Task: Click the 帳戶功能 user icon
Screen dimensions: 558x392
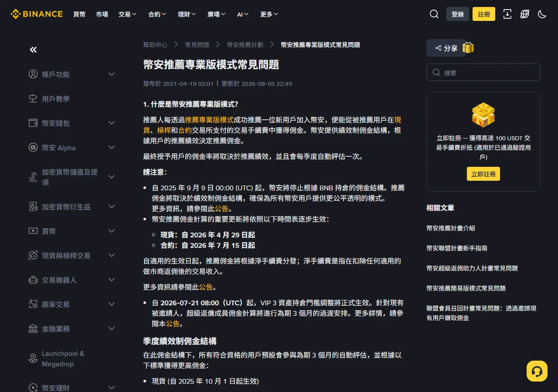Action: point(33,74)
